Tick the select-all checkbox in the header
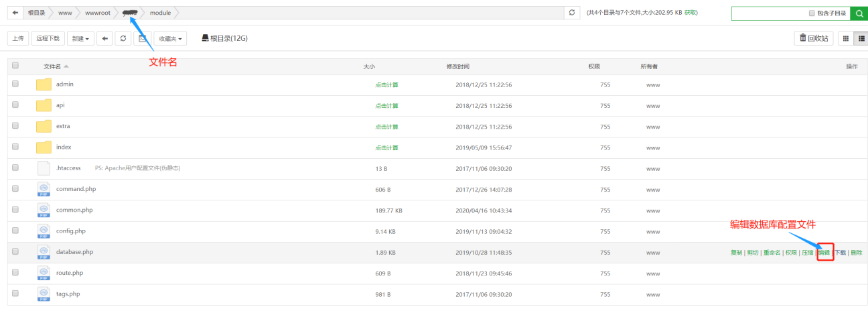Image resolution: width=868 pixels, height=313 pixels. click(x=15, y=66)
